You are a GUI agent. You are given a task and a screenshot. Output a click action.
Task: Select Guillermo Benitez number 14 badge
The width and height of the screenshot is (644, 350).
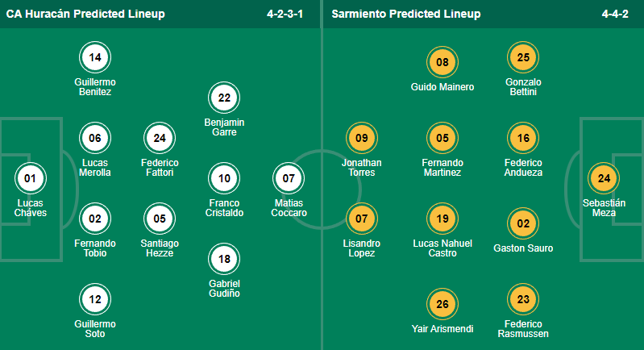click(x=95, y=57)
